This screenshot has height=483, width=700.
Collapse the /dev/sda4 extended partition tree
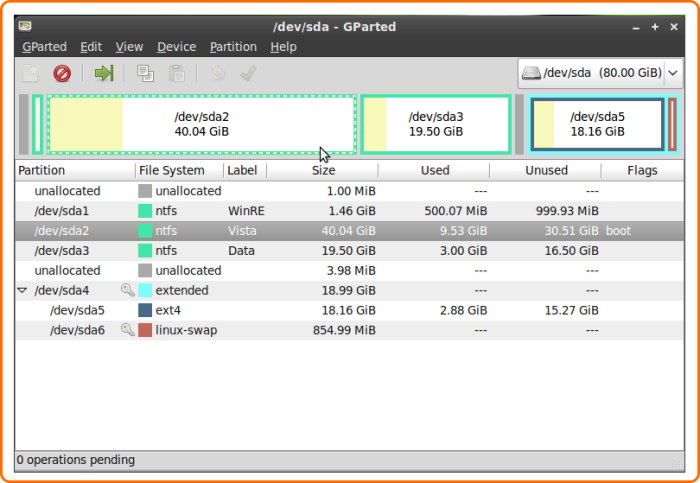point(22,291)
